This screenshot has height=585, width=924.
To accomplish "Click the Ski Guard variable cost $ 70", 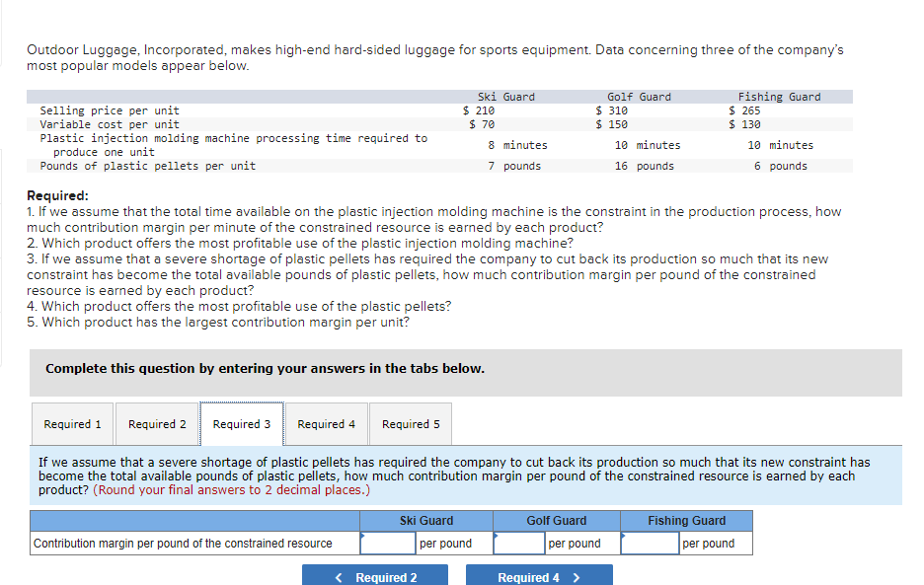I will pyautogui.click(x=482, y=125).
